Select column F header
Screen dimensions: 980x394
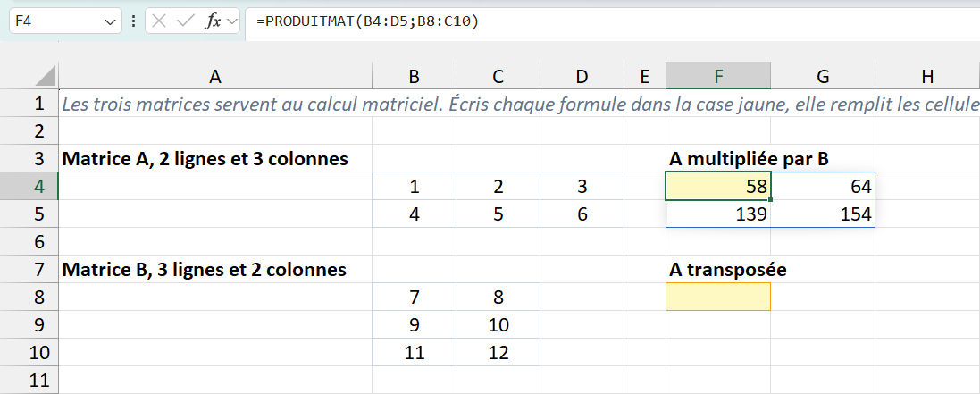coord(718,76)
